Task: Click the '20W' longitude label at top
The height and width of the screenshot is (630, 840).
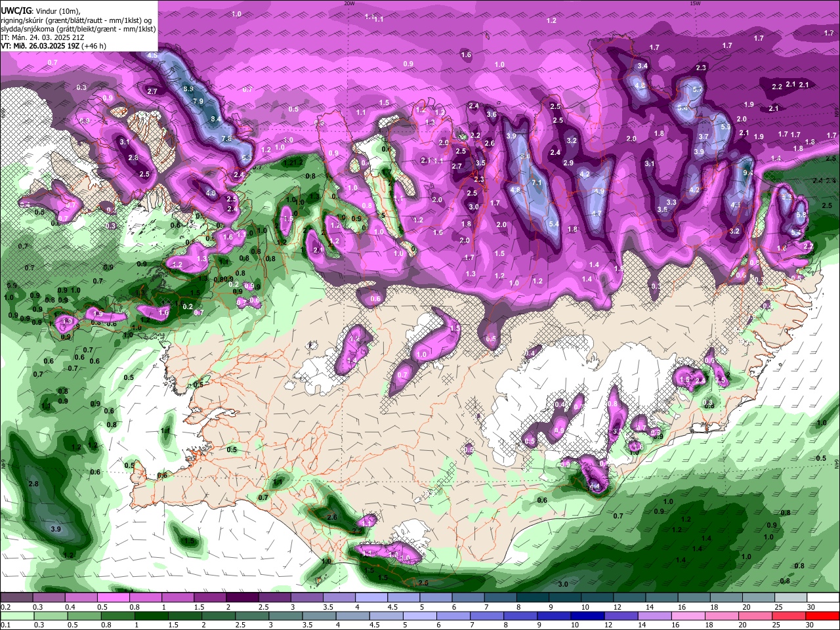Action: (350, 3)
